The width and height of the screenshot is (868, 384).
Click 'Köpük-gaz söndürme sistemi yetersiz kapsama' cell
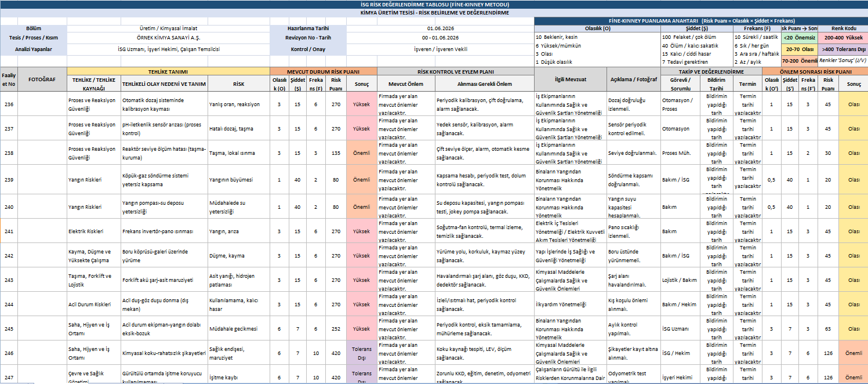tap(164, 179)
